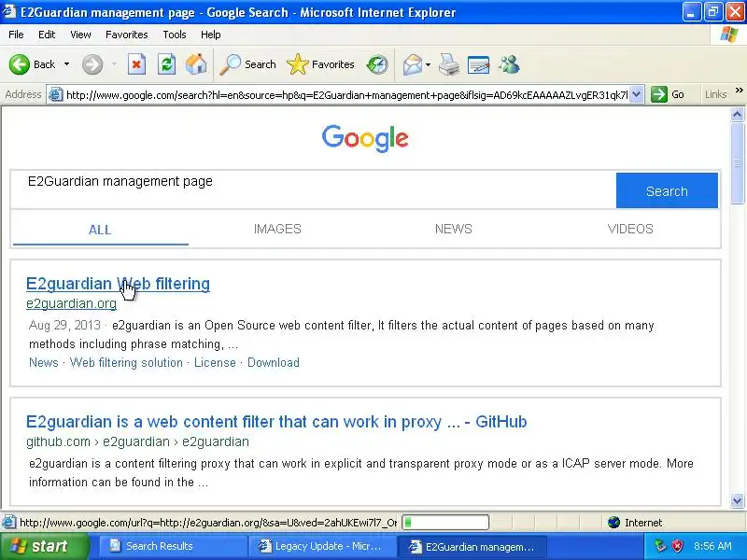Viewport: 747px width, 560px height.
Task: Click the Aug 29, 2013 snippet date
Action: click(x=64, y=325)
